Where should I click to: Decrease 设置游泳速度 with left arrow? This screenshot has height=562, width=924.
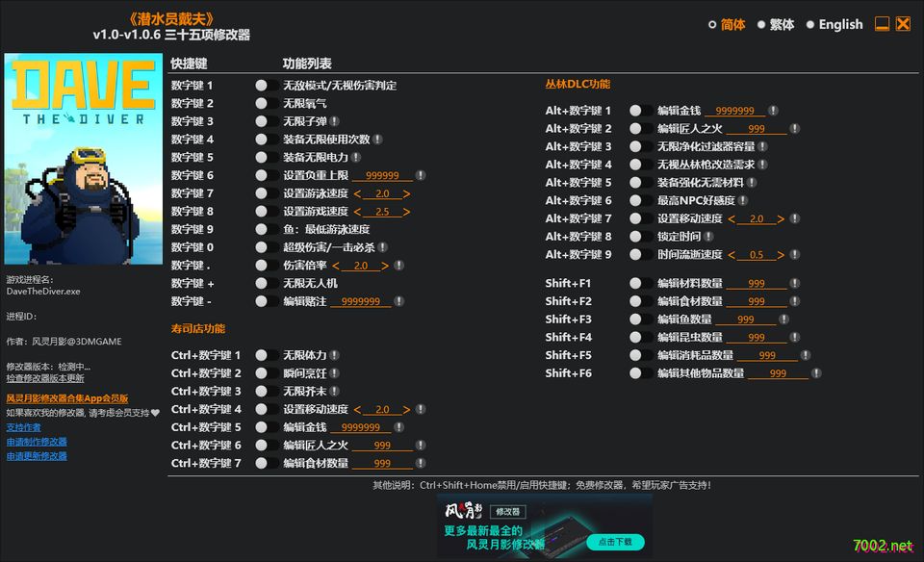(357, 193)
